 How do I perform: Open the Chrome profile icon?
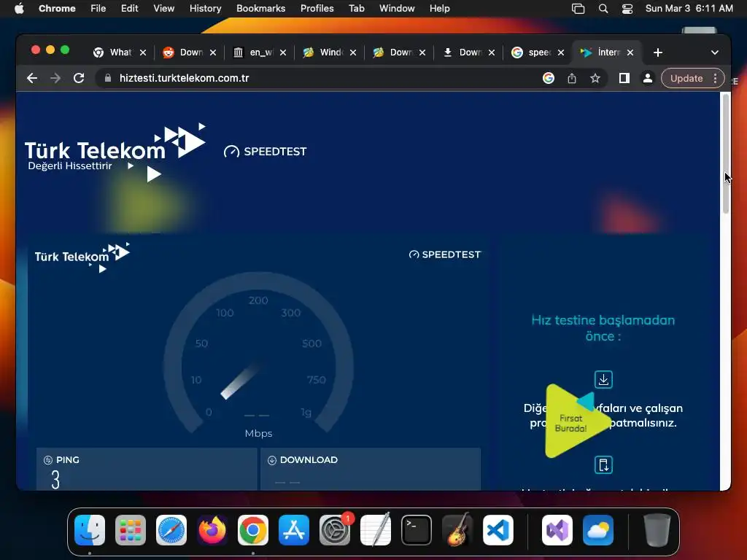click(648, 78)
